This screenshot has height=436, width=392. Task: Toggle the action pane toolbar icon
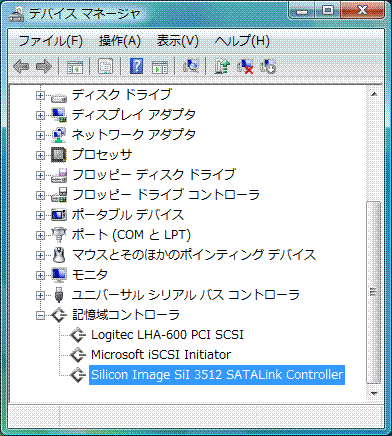160,66
